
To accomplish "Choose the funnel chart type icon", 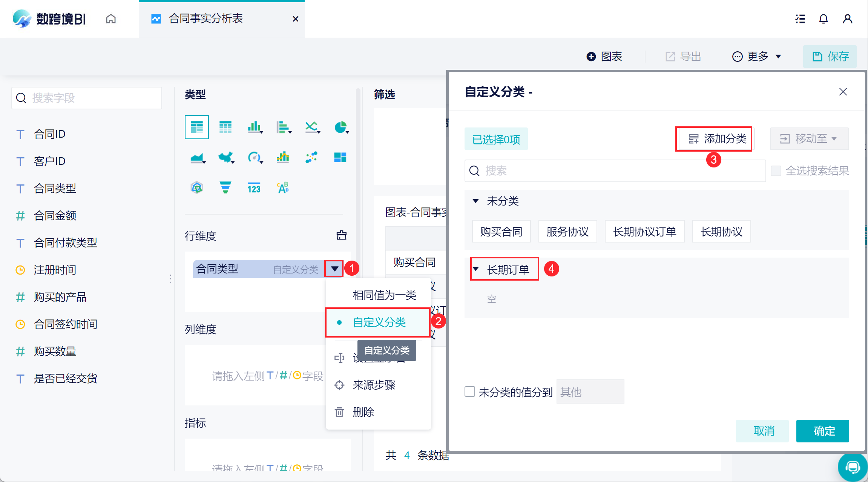I will (x=225, y=187).
